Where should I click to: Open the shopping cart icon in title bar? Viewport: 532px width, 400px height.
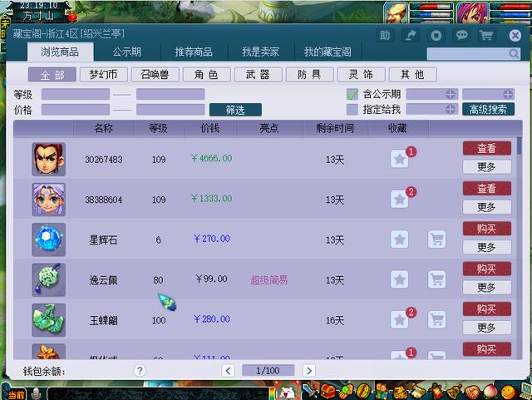tap(486, 35)
